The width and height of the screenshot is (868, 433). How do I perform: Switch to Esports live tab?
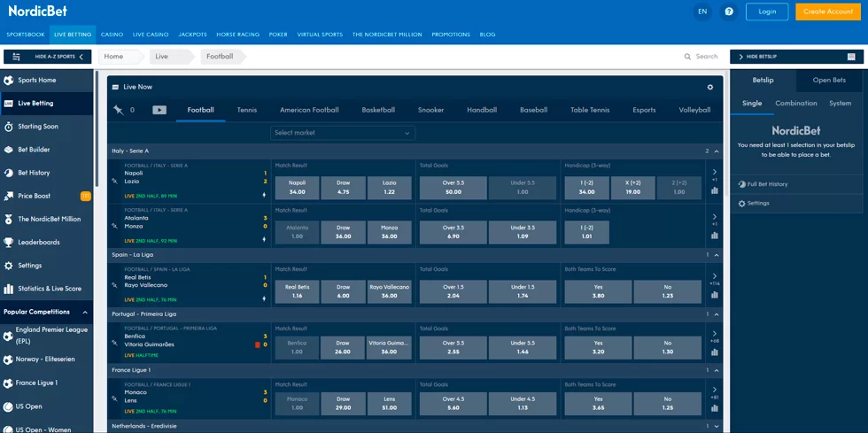click(644, 110)
